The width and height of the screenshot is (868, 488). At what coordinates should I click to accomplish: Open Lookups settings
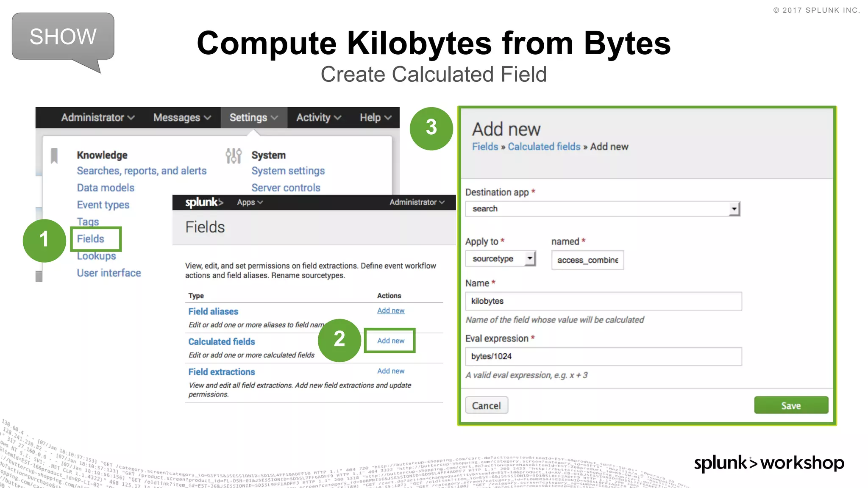click(96, 256)
